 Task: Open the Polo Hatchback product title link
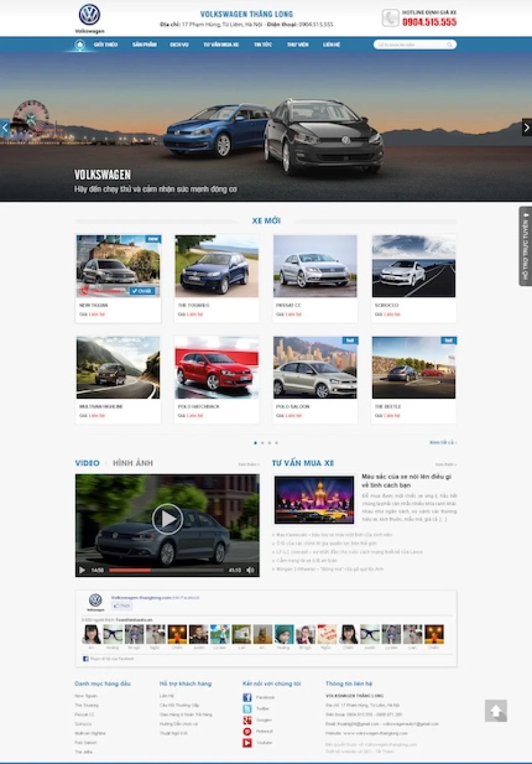tap(198, 406)
